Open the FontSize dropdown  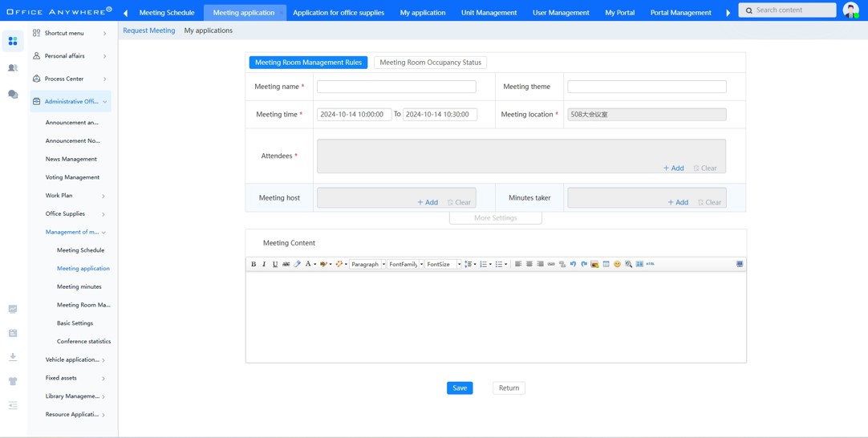point(444,264)
